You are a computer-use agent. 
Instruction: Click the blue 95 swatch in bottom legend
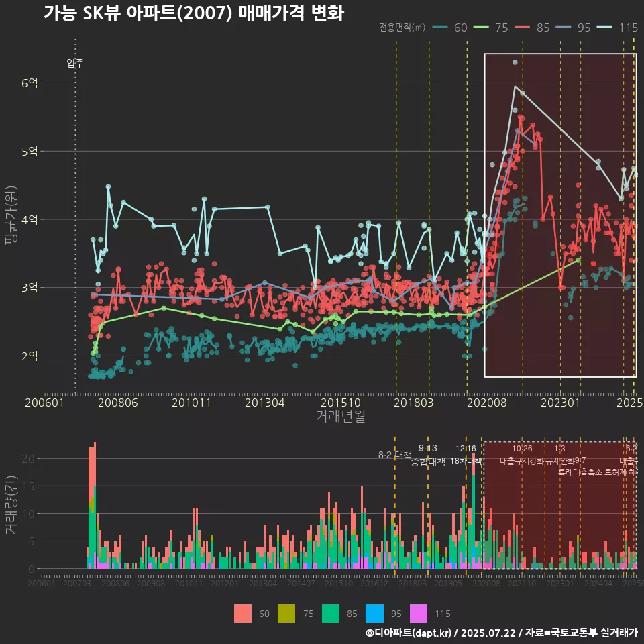click(x=374, y=614)
